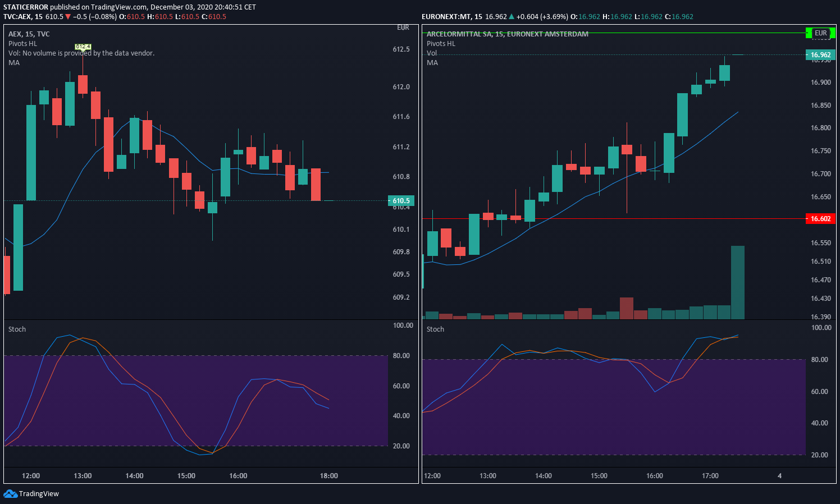Viewport: 840px width, 504px height.
Task: Click the 80.00 level on AEX Stoch scale
Action: (401, 356)
